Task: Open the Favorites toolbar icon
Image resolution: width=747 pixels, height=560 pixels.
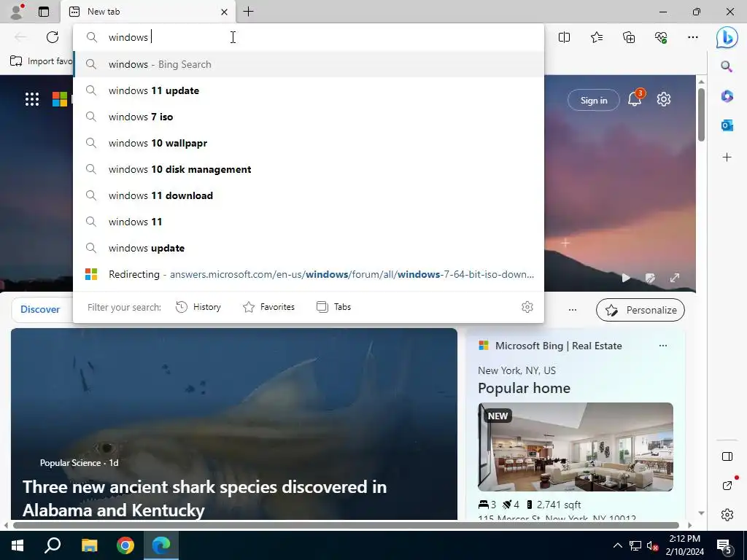Action: [597, 37]
